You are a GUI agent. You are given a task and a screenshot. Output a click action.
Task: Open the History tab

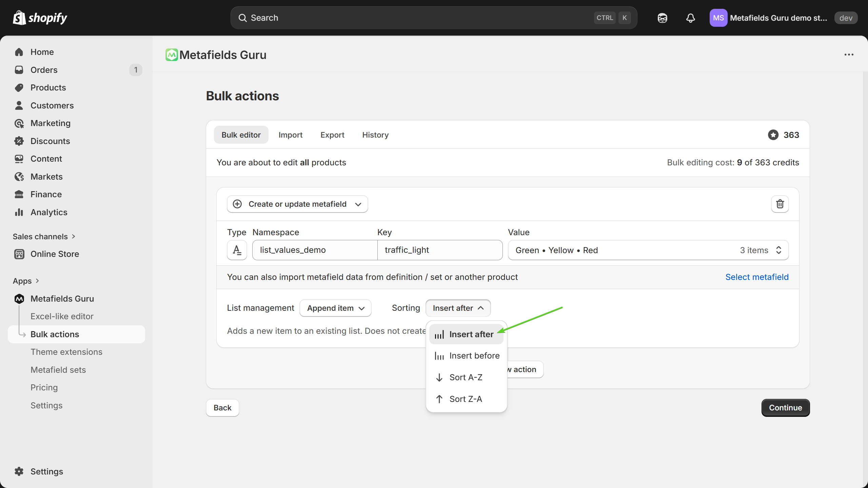[x=375, y=135]
